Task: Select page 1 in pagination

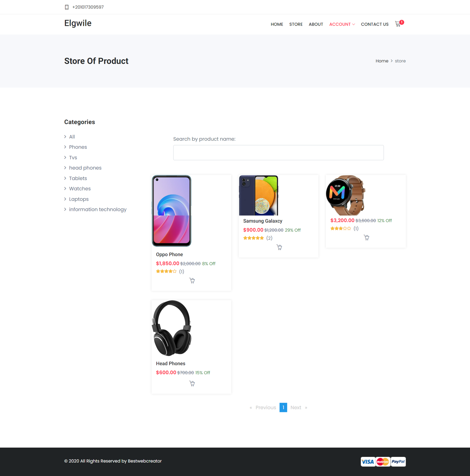Action: coord(283,408)
